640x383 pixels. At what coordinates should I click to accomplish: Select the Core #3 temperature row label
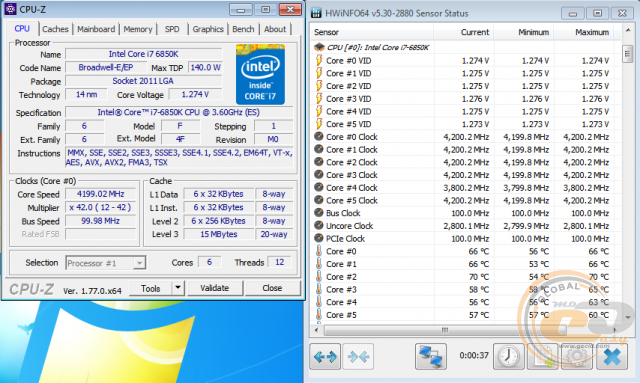point(341,289)
